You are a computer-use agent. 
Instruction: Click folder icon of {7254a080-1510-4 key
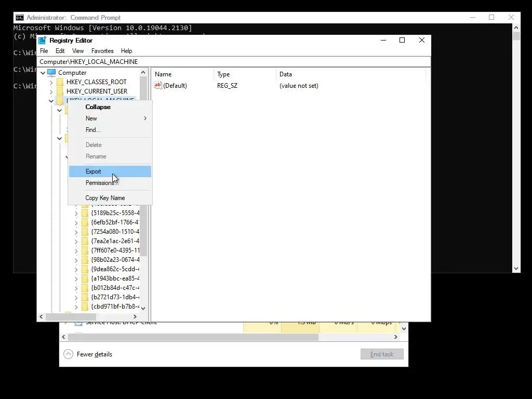pos(85,232)
